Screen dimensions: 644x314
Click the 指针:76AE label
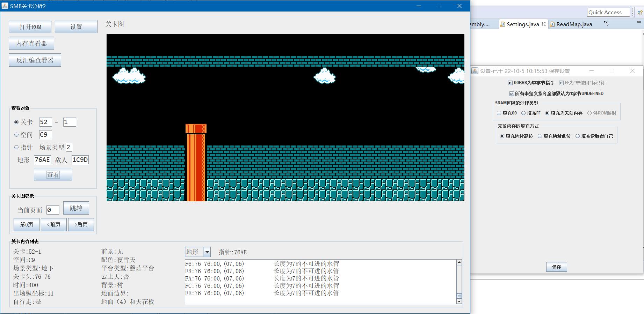tap(233, 252)
